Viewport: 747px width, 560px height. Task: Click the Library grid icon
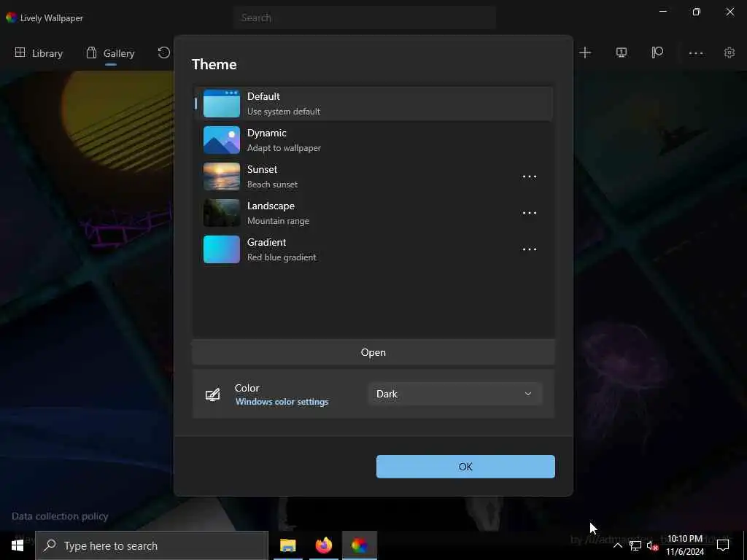[x=20, y=52]
